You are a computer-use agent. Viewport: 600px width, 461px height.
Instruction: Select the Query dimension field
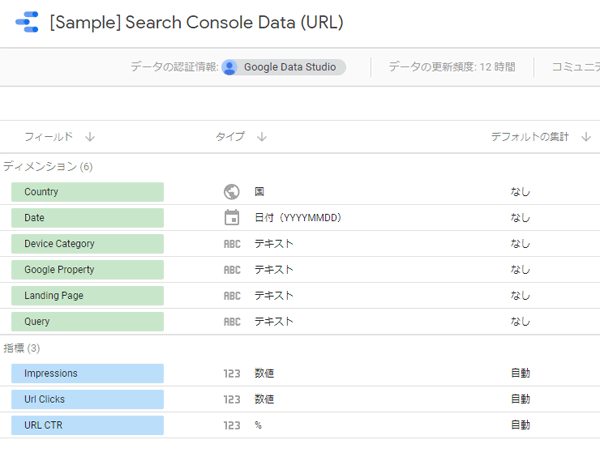click(x=88, y=322)
